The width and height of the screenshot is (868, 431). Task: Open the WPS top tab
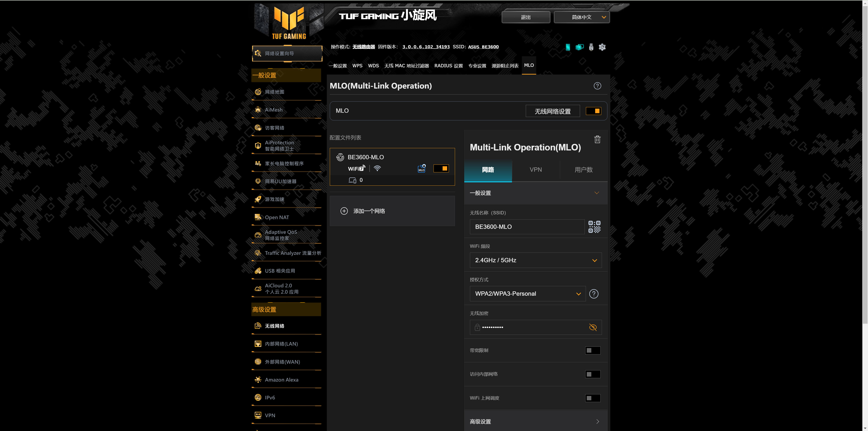[x=357, y=66]
